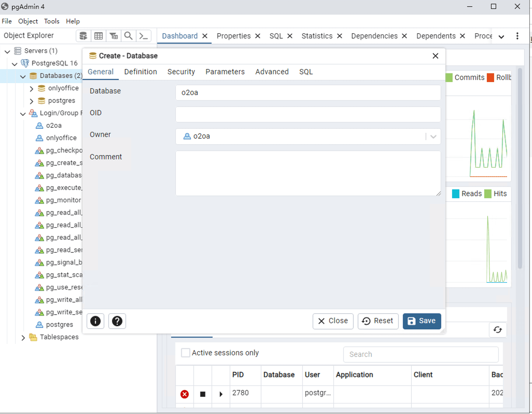
Task: Click the View Data grid icon
Action: tap(98, 36)
